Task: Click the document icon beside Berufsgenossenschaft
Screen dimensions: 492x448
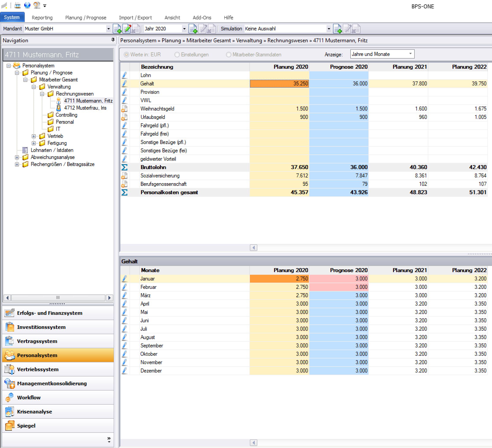Action: click(124, 184)
